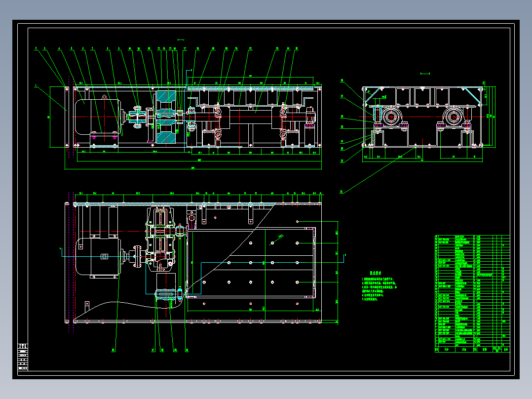532x399 pixels.
Task: Select the green parts list table
Action: [x=472, y=294]
